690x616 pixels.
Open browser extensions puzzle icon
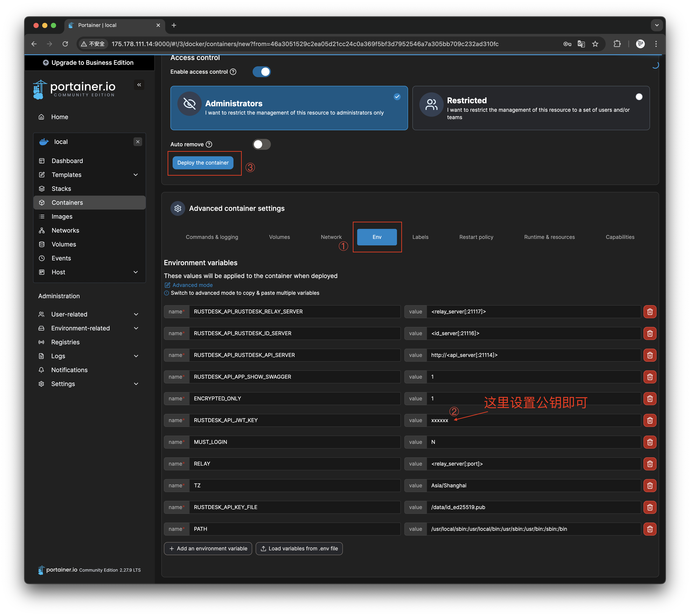(x=617, y=44)
